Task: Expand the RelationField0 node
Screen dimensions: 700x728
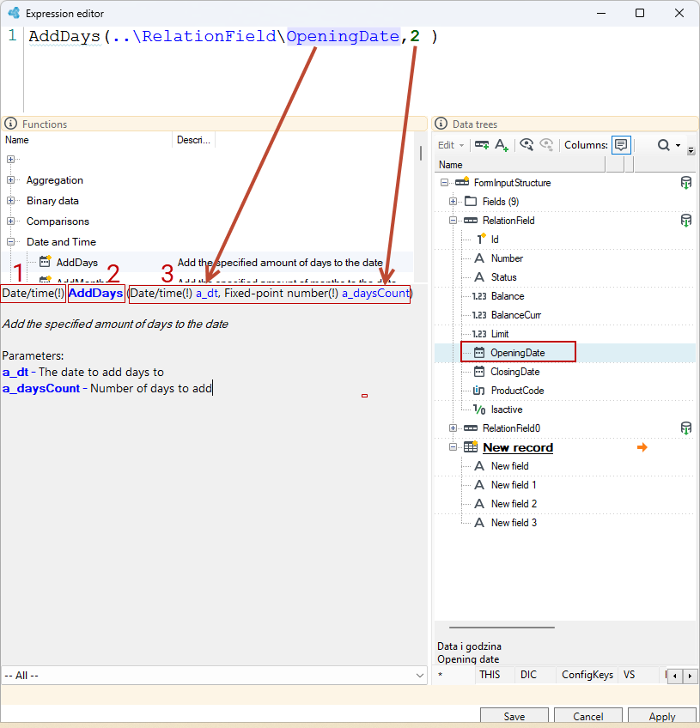Action: pyautogui.click(x=453, y=428)
